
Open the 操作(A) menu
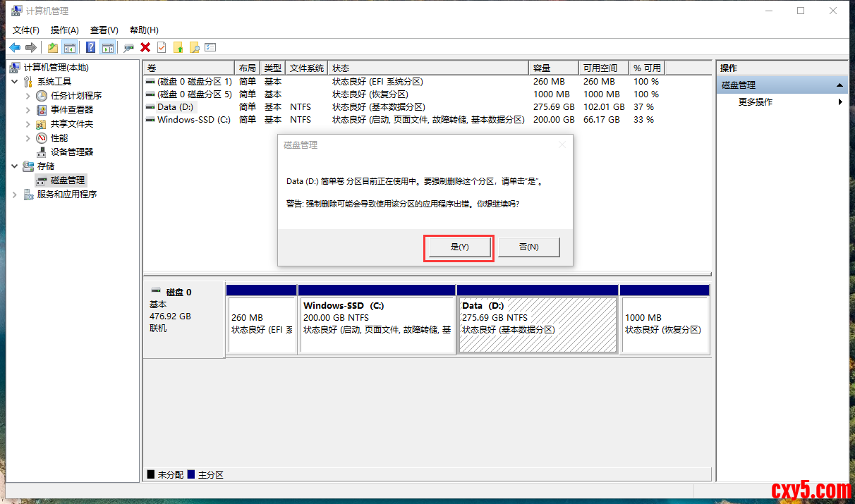[x=64, y=30]
